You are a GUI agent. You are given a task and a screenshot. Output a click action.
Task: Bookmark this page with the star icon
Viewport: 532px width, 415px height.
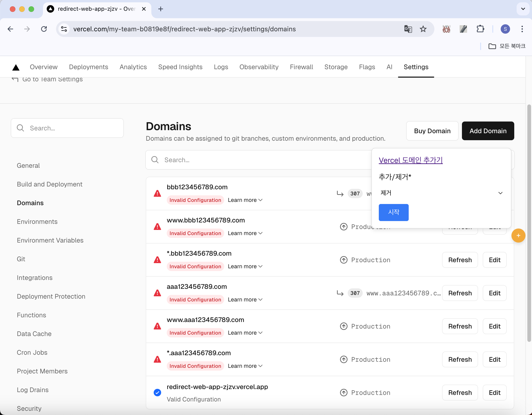[423, 29]
